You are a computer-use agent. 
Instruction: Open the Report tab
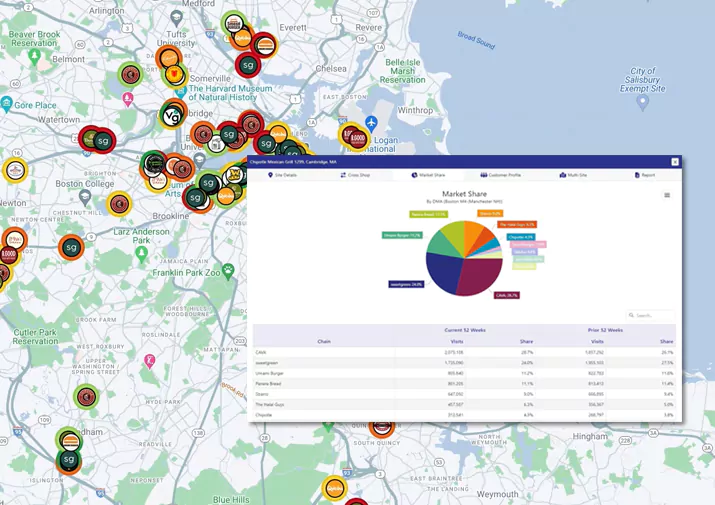point(645,175)
